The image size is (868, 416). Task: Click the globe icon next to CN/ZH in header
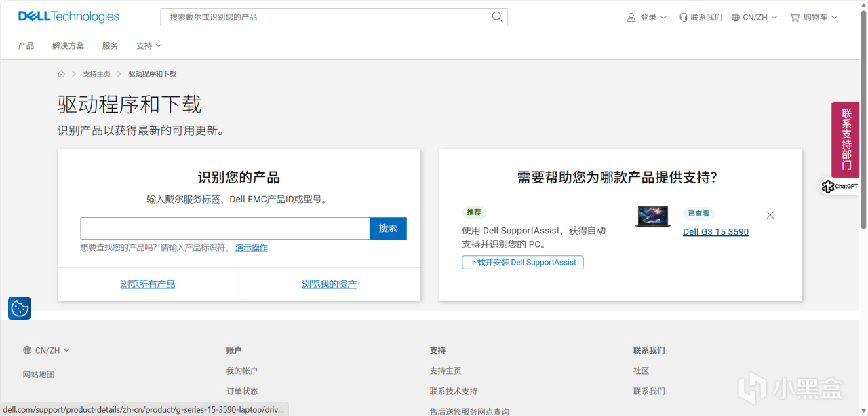[736, 17]
